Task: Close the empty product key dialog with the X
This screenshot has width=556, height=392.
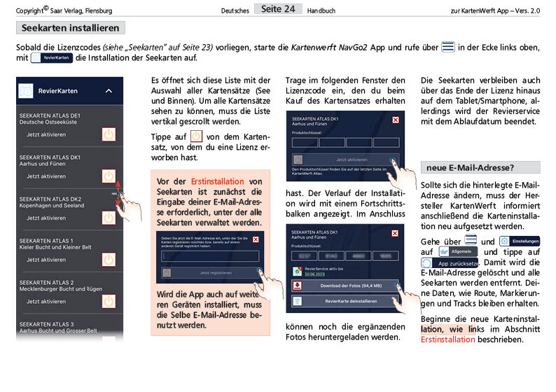Action: pyautogui.click(x=396, y=120)
